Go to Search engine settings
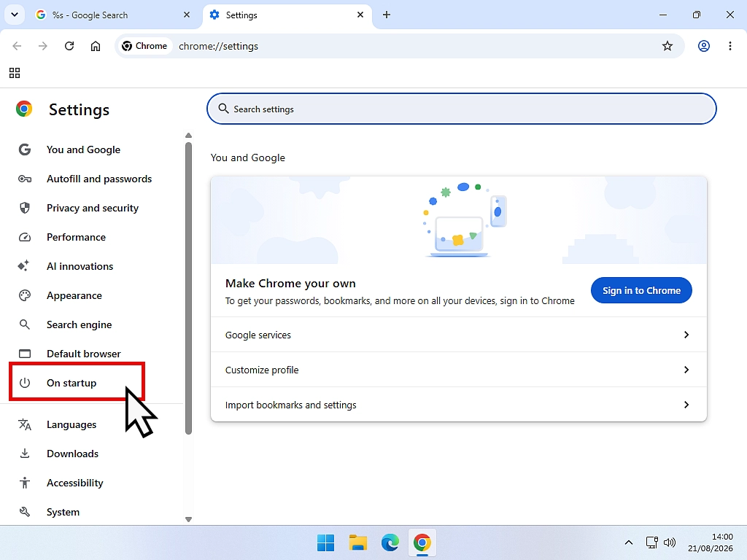747x560 pixels. tap(79, 324)
